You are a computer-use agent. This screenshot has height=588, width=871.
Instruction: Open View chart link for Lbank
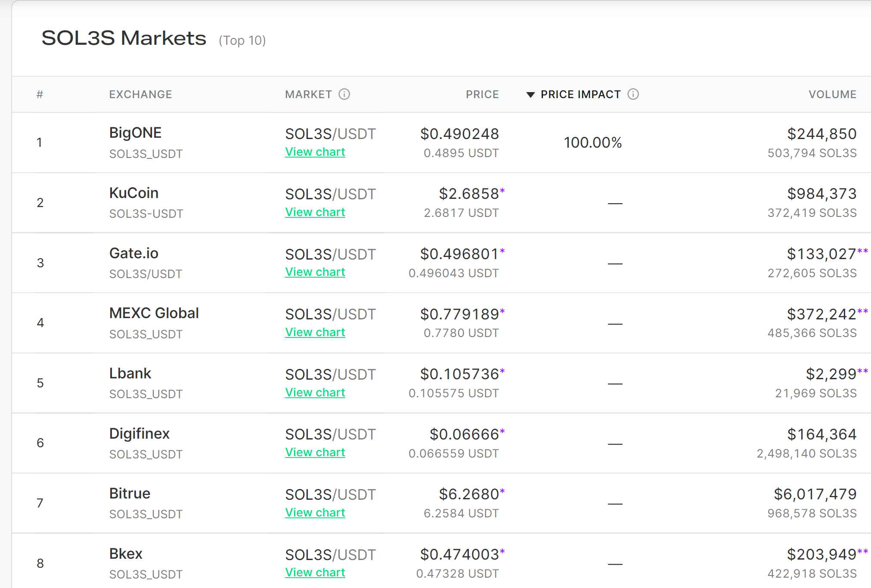pos(315,393)
